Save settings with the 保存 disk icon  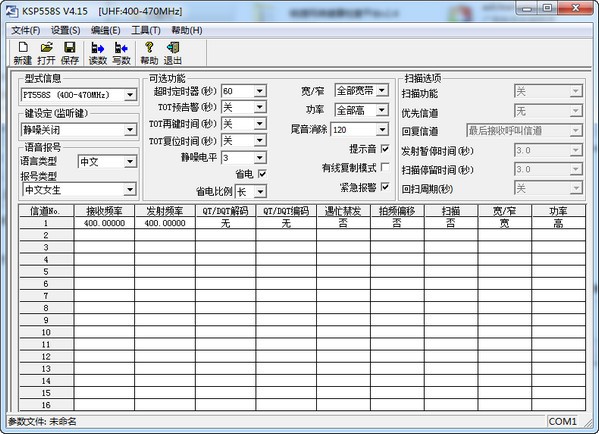70,53
